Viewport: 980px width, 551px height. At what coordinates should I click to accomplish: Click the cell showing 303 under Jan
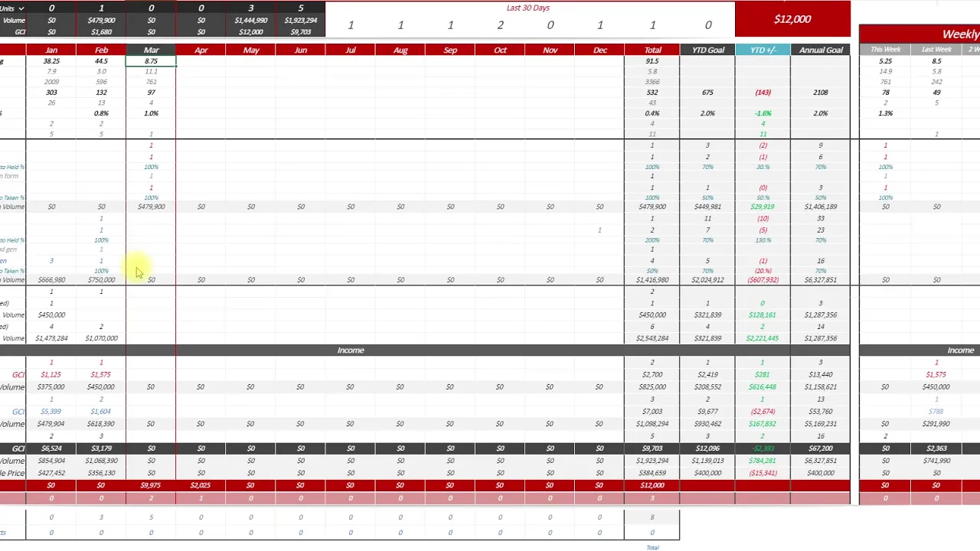(x=51, y=93)
